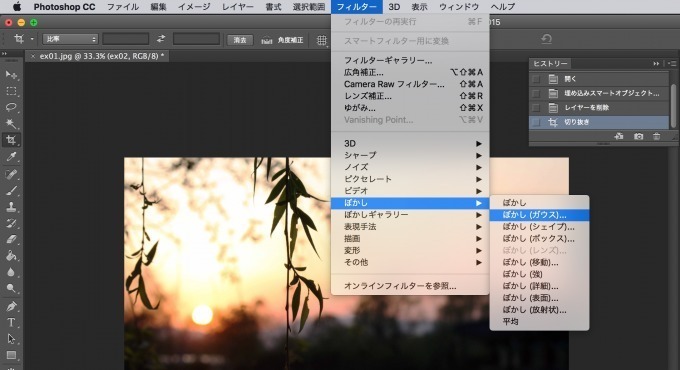Select the Paint Bucket tool
Image resolution: width=680 pixels, height=370 pixels.
[x=11, y=256]
